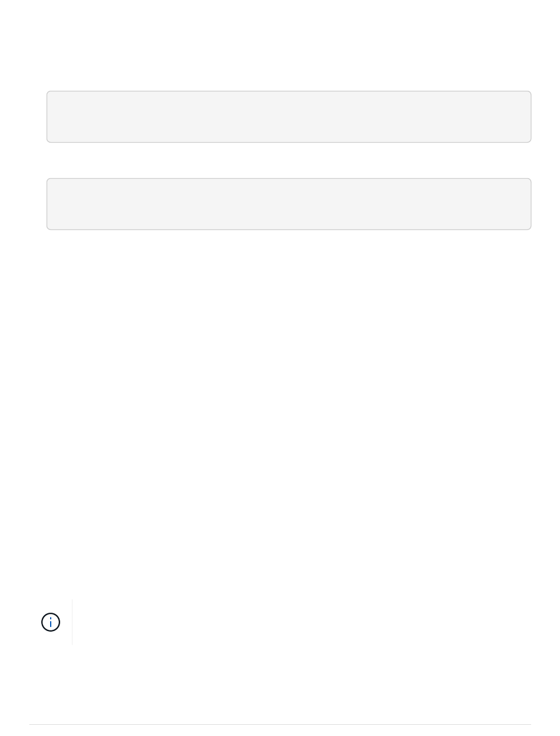The width and height of the screenshot is (560, 736).
Task: Click the second code box's lower-right rounded corner
Action: [529, 228]
